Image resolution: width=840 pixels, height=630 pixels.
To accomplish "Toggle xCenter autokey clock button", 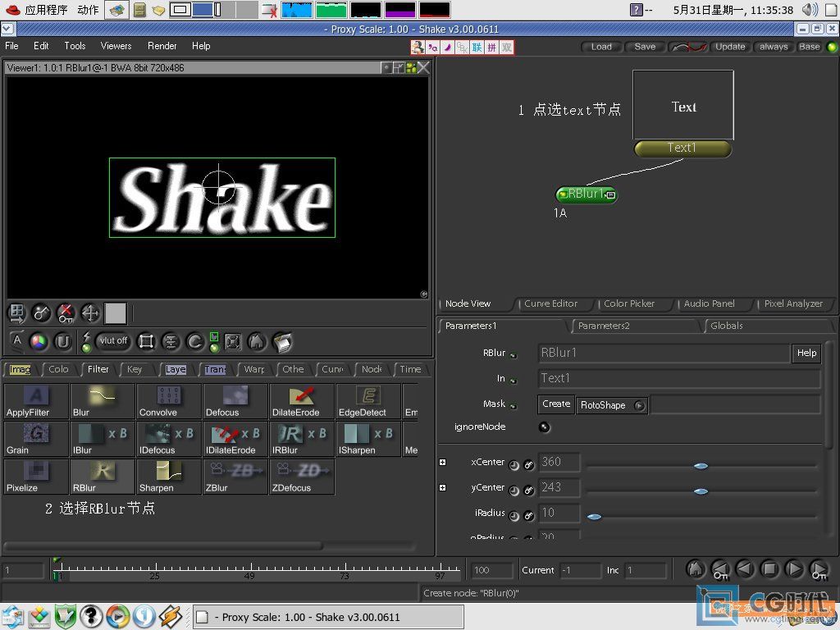I will click(514, 466).
